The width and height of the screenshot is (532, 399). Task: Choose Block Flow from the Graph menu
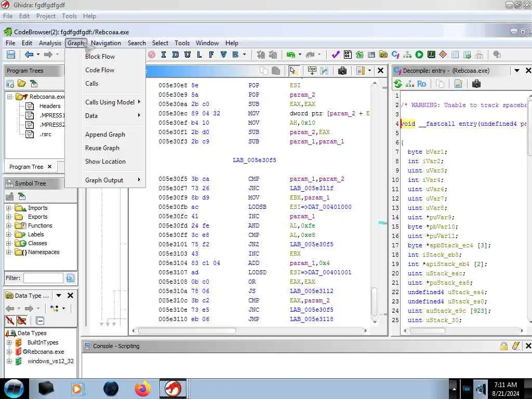point(100,57)
